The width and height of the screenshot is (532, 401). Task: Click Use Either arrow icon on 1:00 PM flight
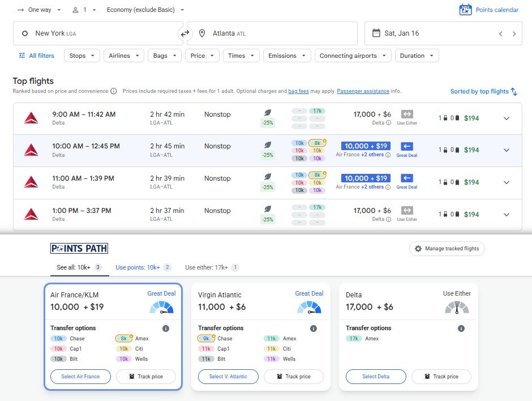pos(407,210)
